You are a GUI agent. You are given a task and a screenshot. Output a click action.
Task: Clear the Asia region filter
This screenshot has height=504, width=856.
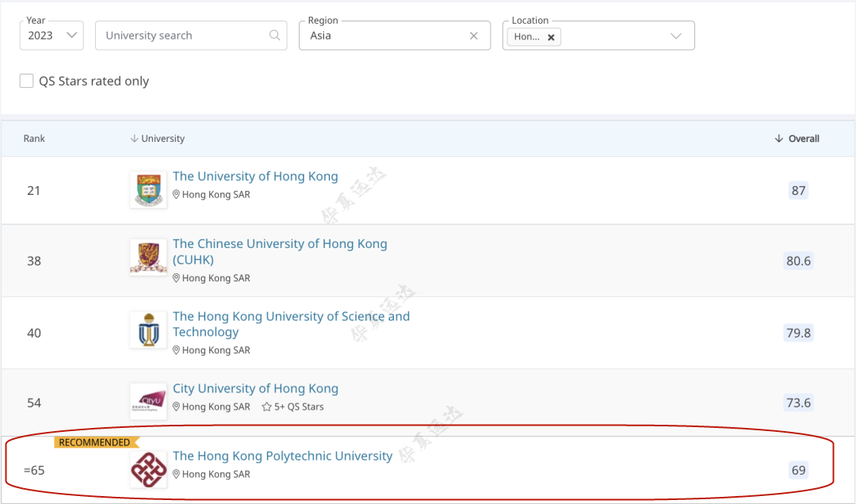[x=473, y=36]
